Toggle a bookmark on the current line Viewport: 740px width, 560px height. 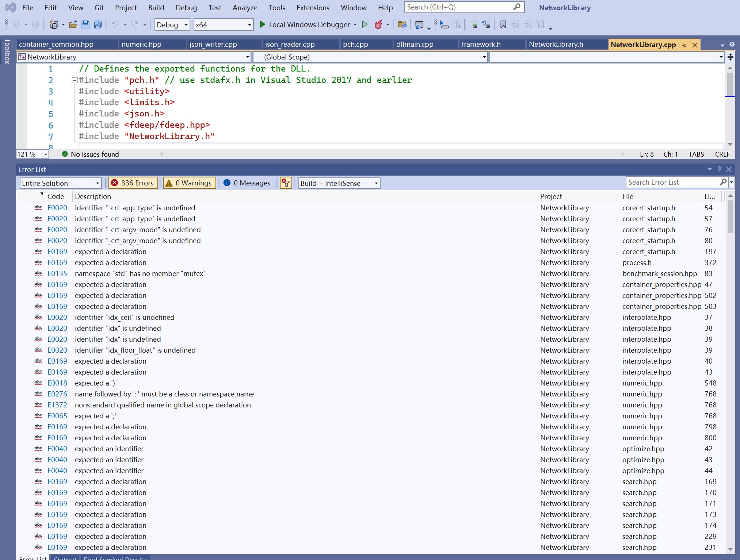pyautogui.click(x=503, y=24)
